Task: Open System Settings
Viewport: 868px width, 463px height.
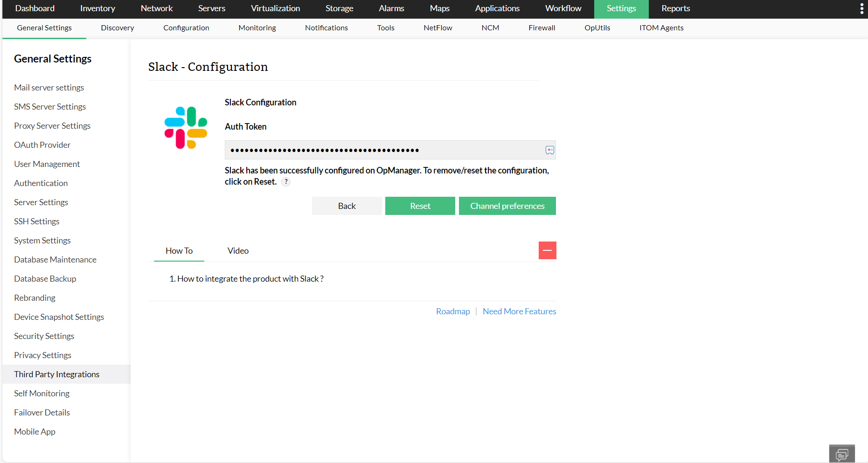Action: (42, 241)
